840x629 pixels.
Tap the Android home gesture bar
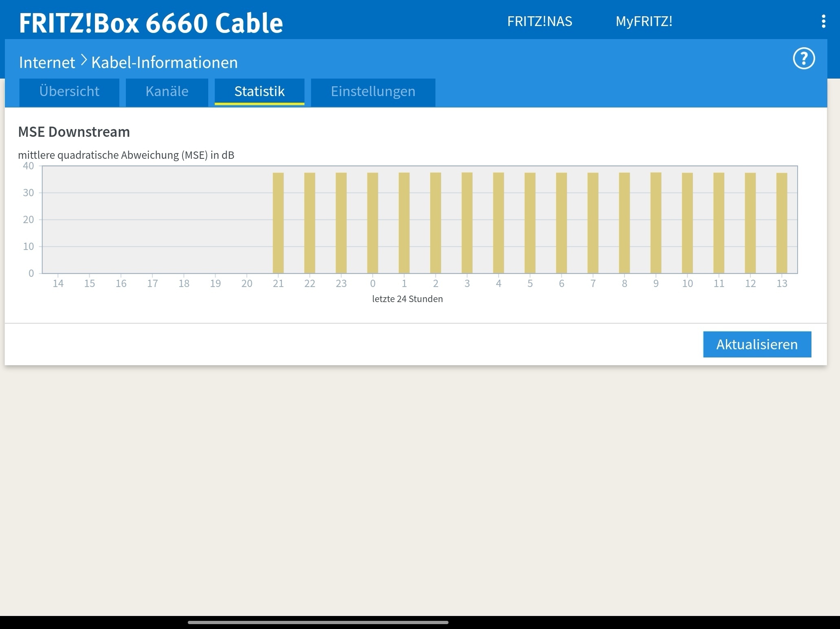click(x=318, y=622)
